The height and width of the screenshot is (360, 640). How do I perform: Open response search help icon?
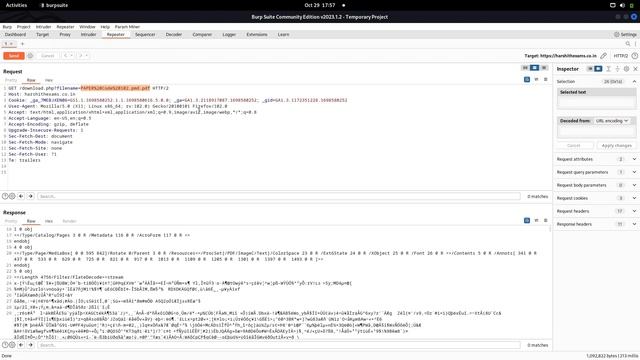pyautogui.click(x=5, y=345)
